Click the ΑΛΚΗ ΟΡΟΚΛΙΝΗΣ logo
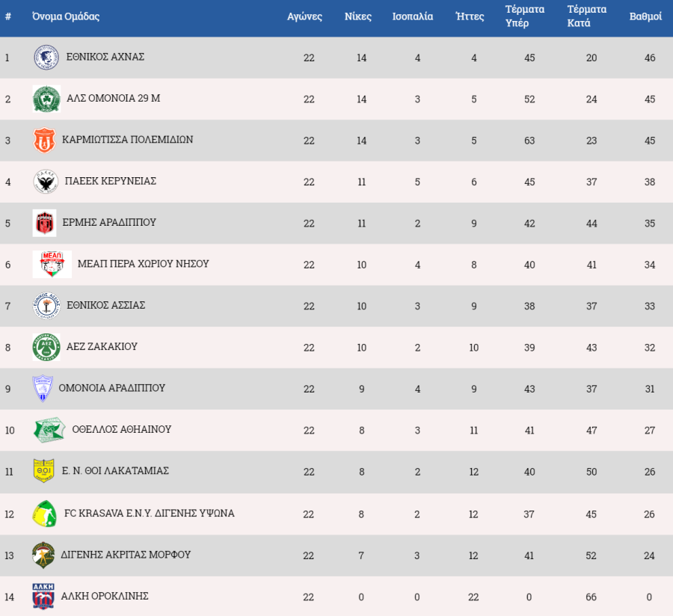 pos(43,597)
